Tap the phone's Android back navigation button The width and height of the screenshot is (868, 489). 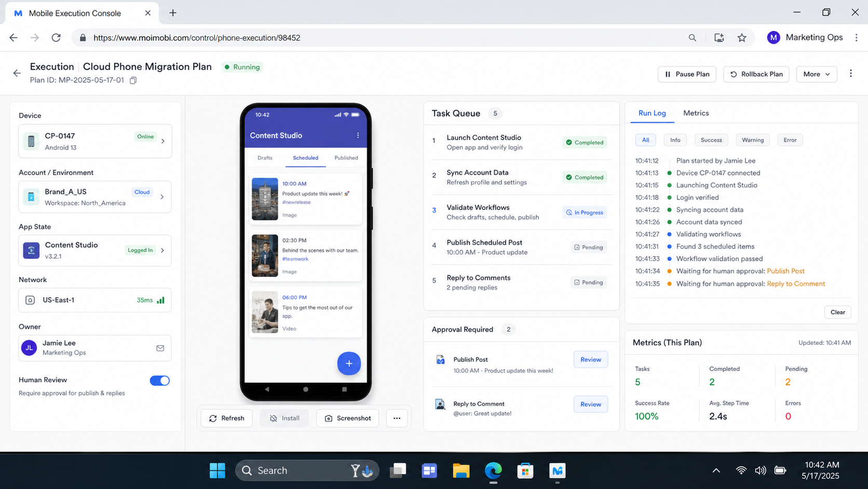[267, 389]
